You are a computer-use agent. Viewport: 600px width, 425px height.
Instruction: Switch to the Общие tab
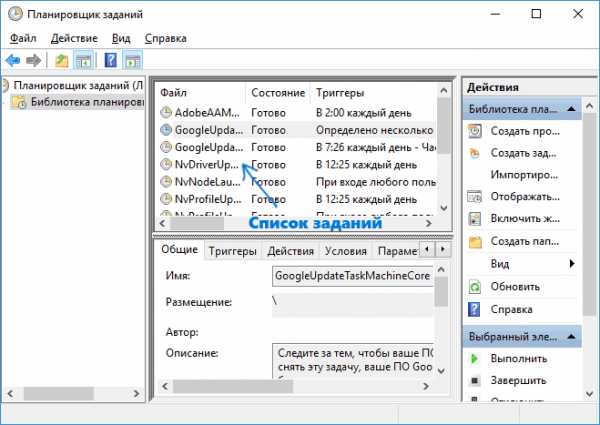[179, 249]
